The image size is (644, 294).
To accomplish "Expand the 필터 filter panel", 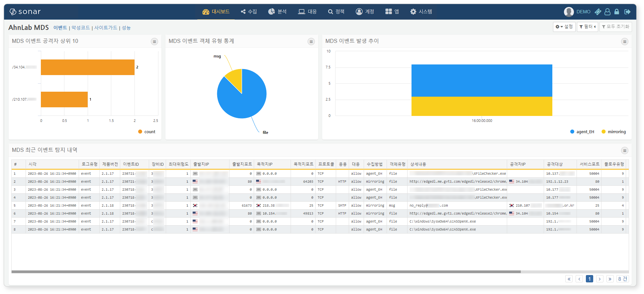I will 587,27.
